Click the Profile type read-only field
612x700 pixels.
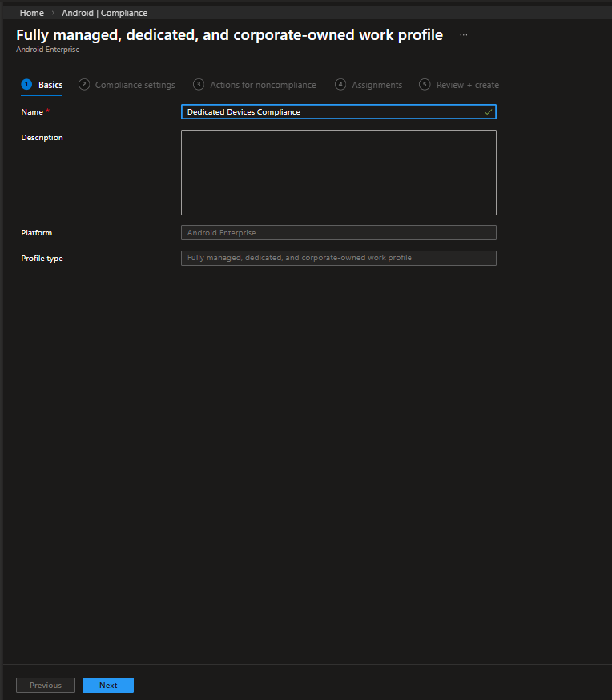[x=338, y=258]
